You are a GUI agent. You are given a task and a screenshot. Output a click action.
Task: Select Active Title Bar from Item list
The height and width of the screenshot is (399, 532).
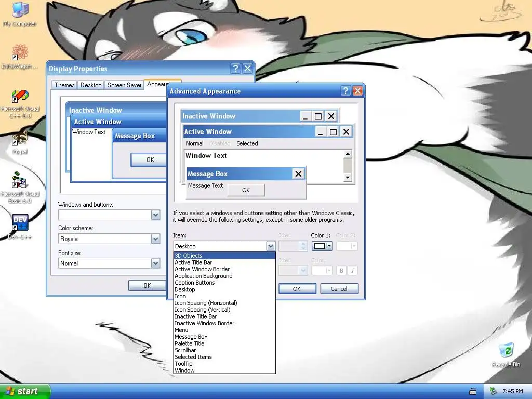click(224, 262)
